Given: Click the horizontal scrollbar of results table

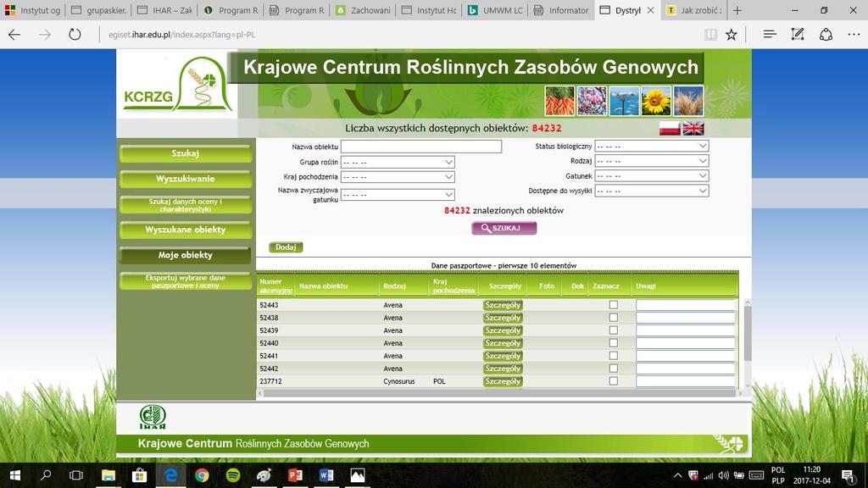Looking at the screenshot, I should click(x=499, y=393).
